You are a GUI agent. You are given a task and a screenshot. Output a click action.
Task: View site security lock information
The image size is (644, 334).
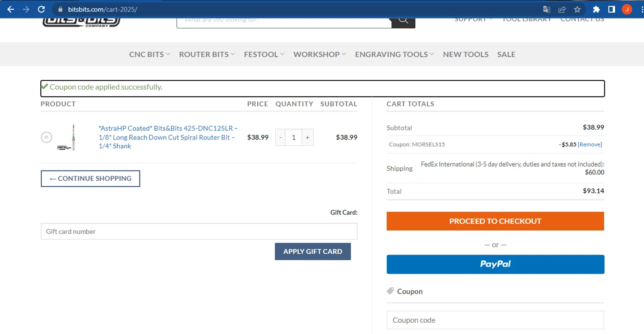pyautogui.click(x=60, y=9)
